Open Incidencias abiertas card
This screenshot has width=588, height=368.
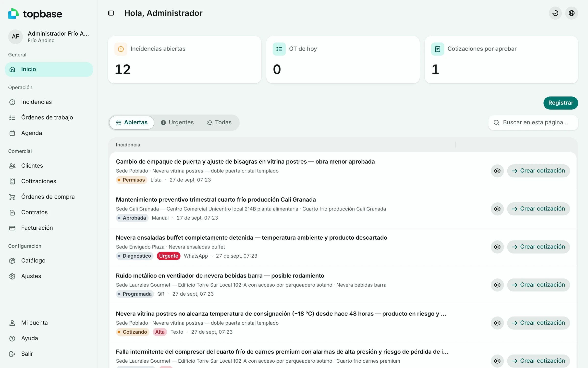184,60
